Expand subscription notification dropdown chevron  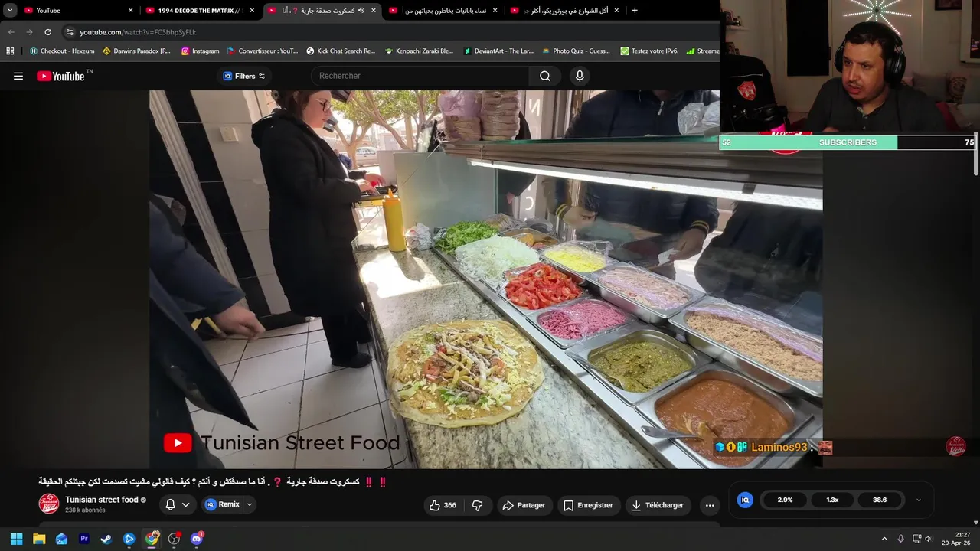click(186, 504)
